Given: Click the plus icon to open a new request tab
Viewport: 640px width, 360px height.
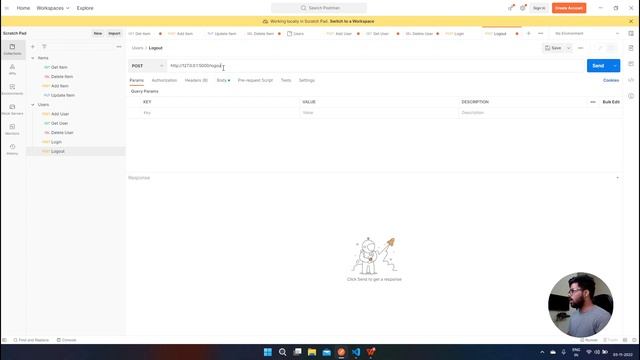Looking at the screenshot, I should click(x=529, y=33).
